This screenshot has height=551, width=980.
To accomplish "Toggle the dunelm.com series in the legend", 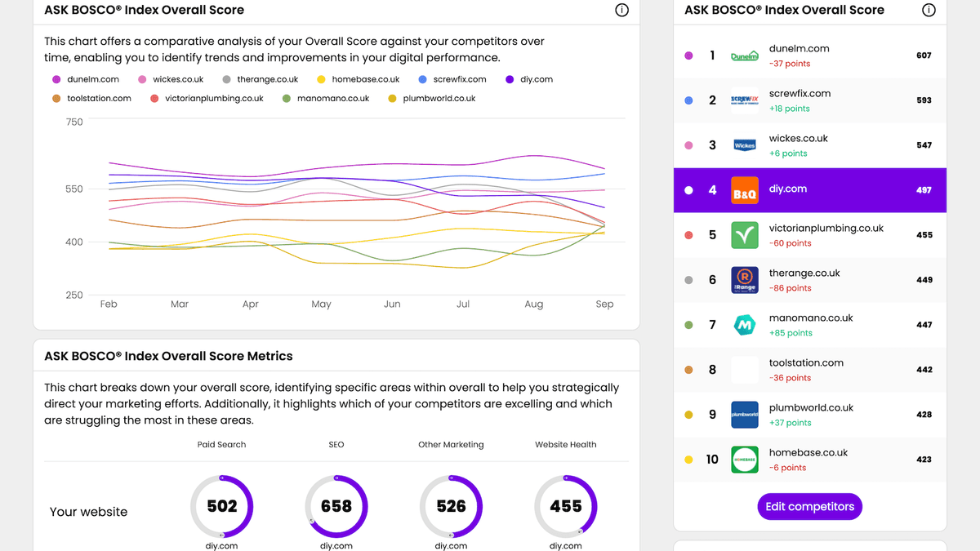I will pyautogui.click(x=86, y=79).
